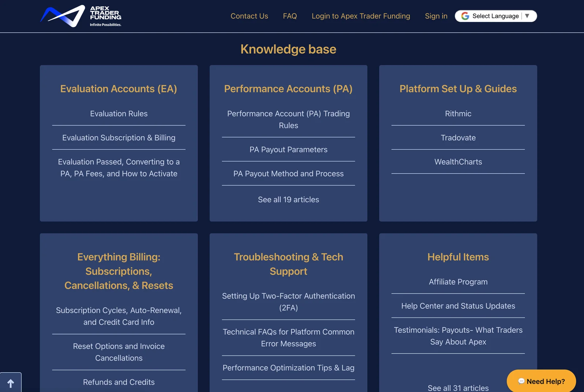The height and width of the screenshot is (392, 584).
Task: Click the Google G language icon
Action: pyautogui.click(x=465, y=16)
